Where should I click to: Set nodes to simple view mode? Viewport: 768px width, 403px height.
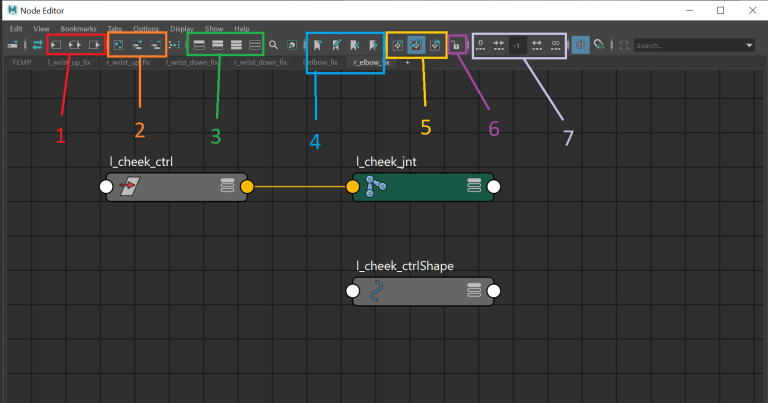(x=199, y=45)
